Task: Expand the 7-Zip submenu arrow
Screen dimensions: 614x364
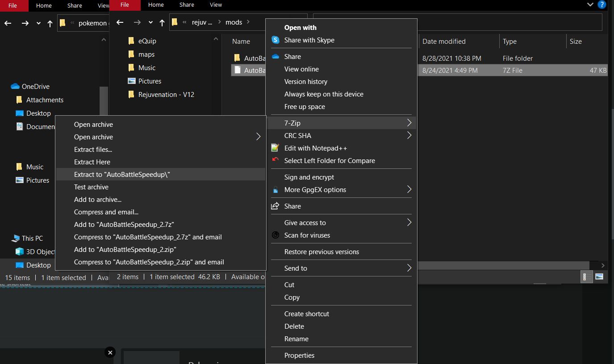Action: 409,123
